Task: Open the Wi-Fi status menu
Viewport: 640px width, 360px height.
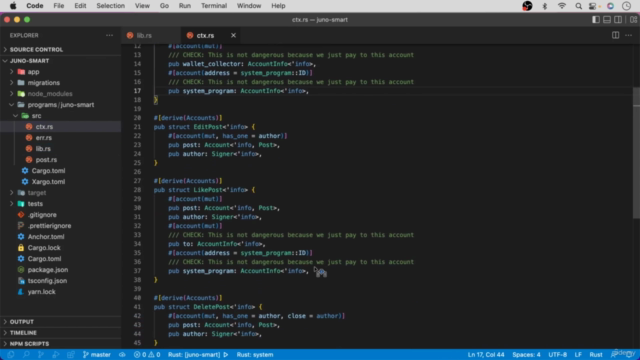Action: click(562, 6)
